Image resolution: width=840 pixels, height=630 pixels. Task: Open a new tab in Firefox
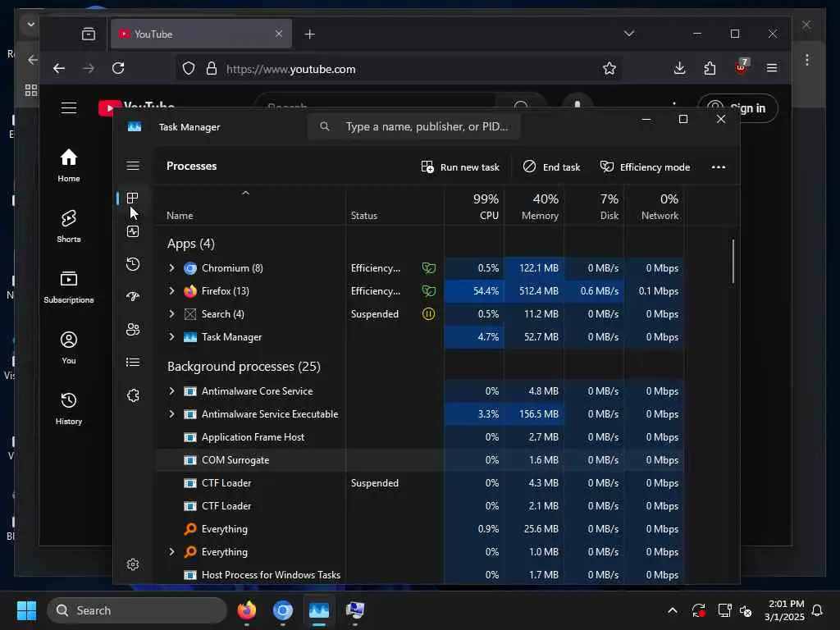click(x=309, y=34)
